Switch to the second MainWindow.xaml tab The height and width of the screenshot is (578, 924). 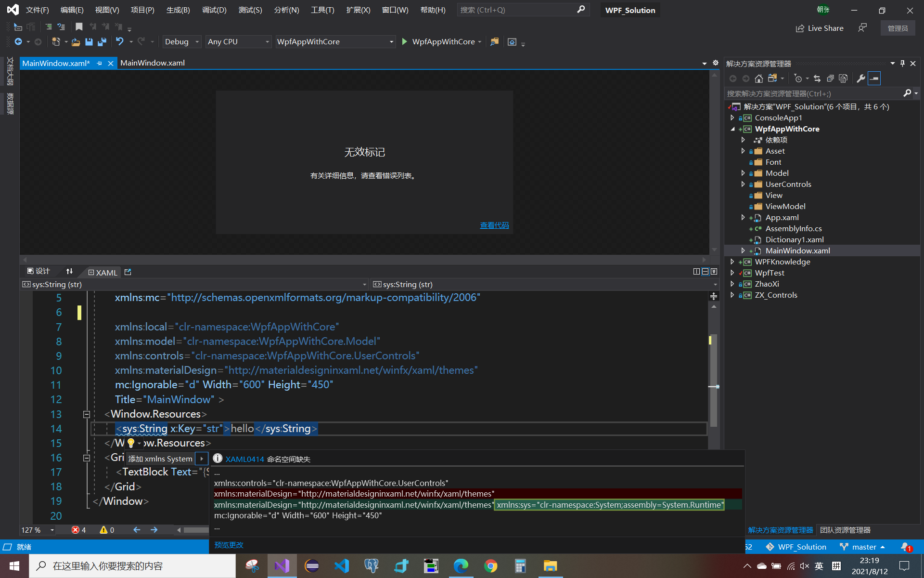click(x=152, y=63)
